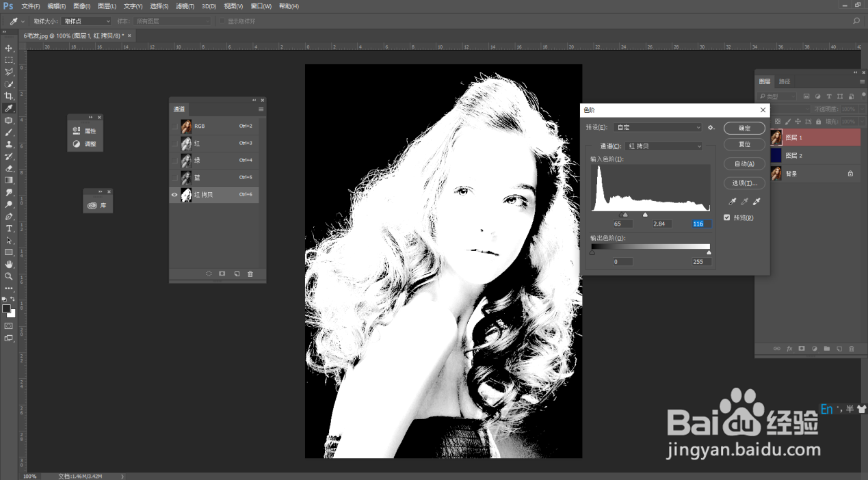
Task: Toggle visibility of the RGB channel
Action: pos(174,126)
